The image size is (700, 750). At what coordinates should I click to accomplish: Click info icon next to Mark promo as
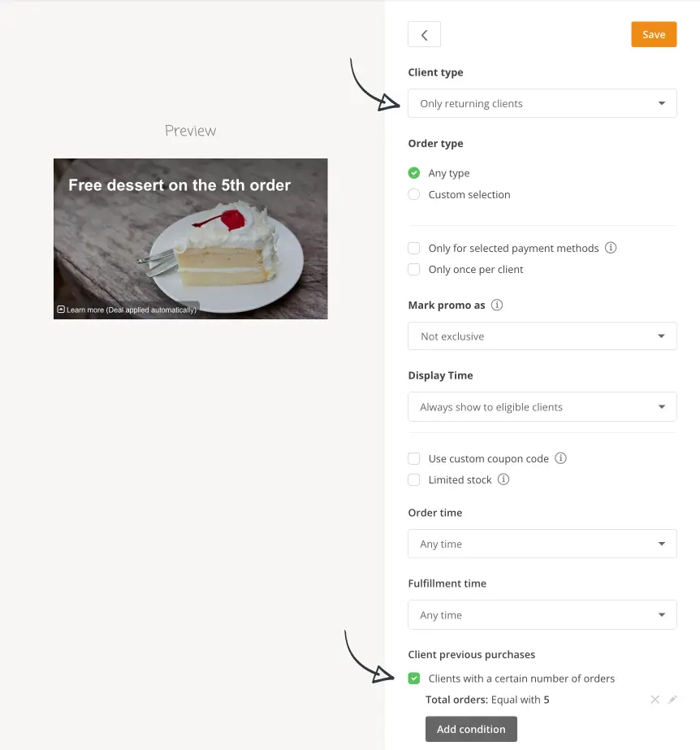tap(497, 305)
